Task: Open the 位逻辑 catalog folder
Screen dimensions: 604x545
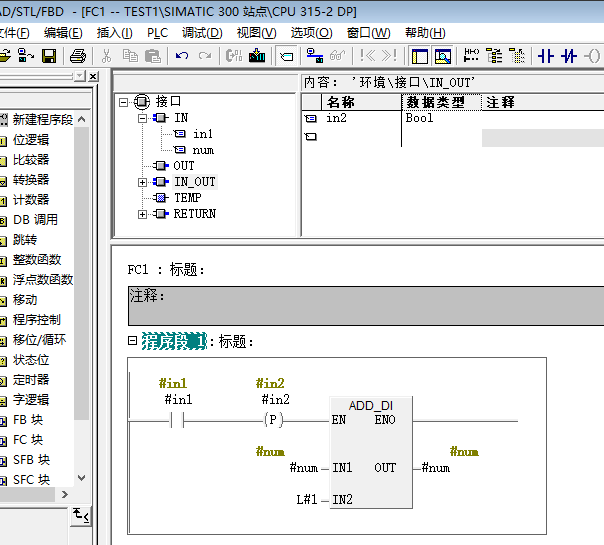Action: [x=31, y=140]
